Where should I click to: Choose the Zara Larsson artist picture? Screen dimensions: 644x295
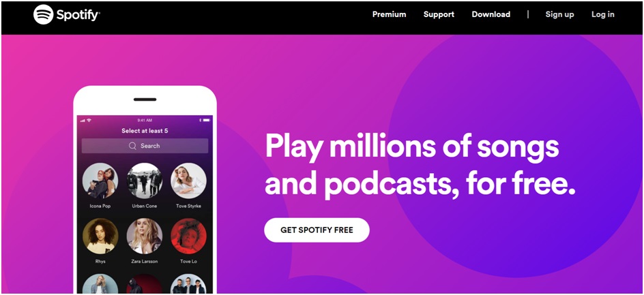[x=144, y=236]
